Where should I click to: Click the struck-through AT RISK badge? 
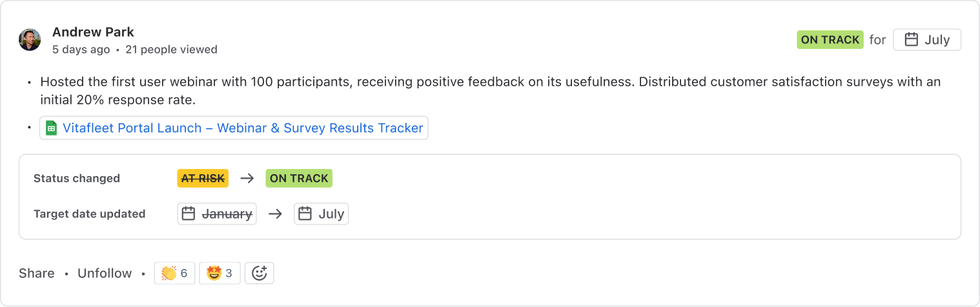pos(203,179)
